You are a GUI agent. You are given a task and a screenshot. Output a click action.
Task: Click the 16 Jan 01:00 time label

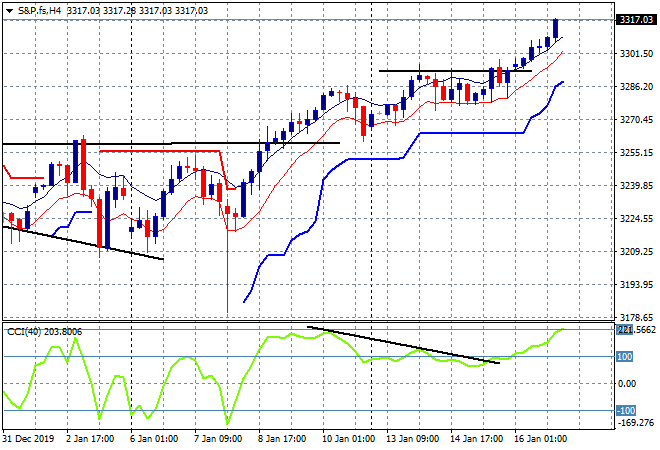click(540, 439)
